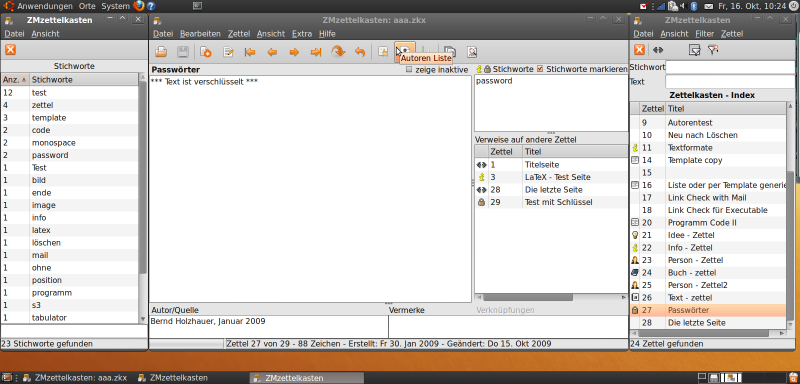The width and height of the screenshot is (800, 384).
Task: Click the curved back orange arrow icon
Action: [x=360, y=52]
